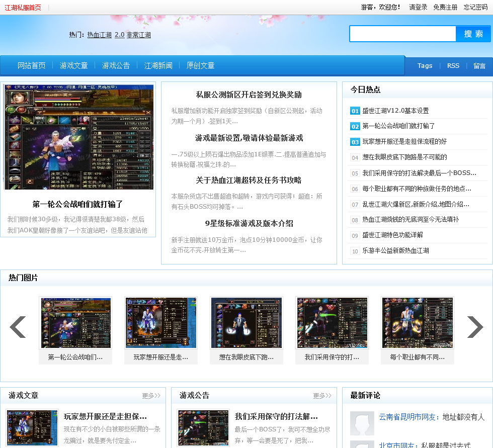493x448 pixels.
Task: Open hot item 乱世江湖火爆新区,新版介绍,地图介绍...
Action: (416, 204)
